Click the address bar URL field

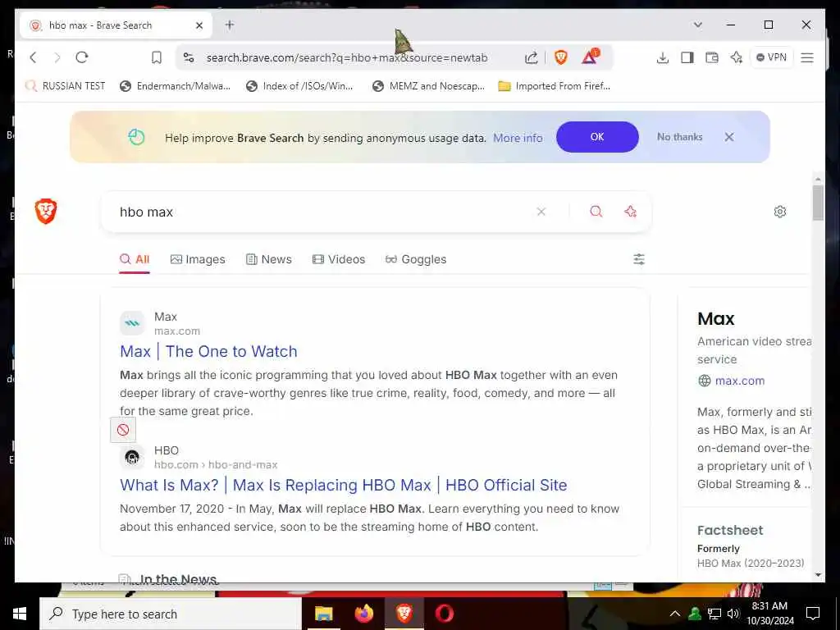pyautogui.click(x=347, y=58)
